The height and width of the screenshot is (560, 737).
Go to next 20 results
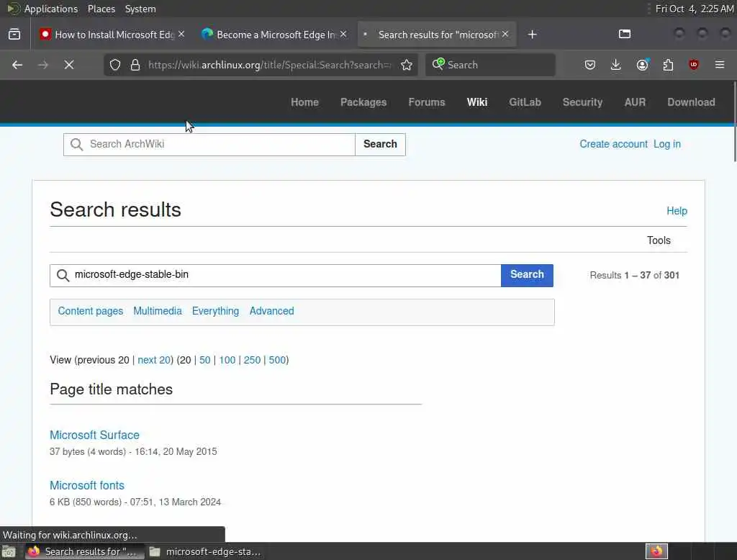(x=154, y=360)
